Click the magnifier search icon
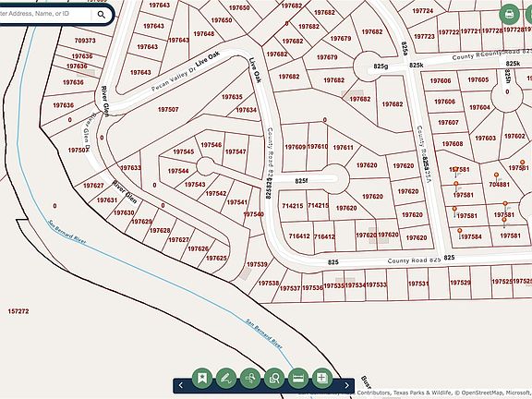532x399 pixels. 101,15
